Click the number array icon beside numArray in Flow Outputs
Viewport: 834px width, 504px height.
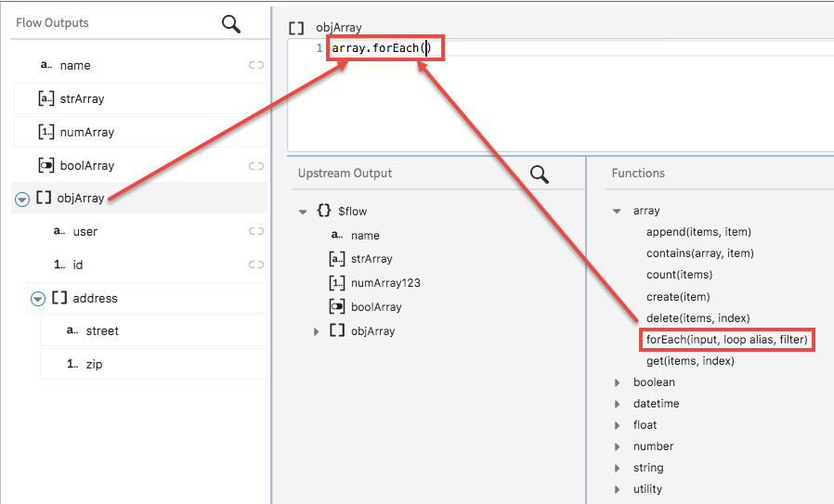(46, 132)
